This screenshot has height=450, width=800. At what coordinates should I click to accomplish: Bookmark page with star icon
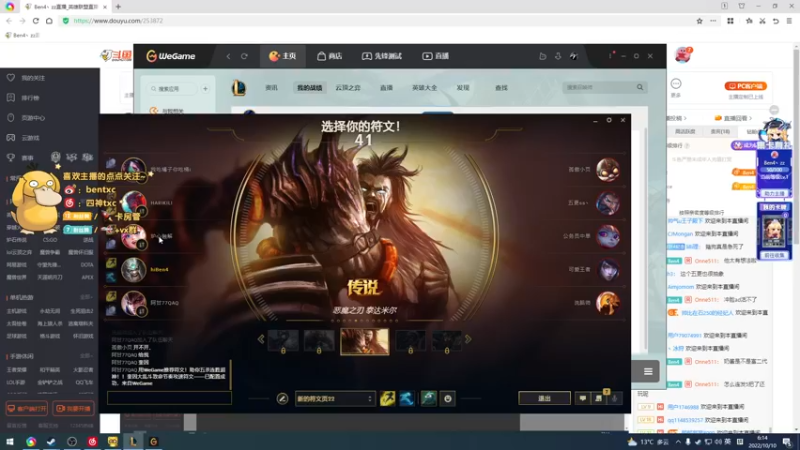tap(699, 21)
